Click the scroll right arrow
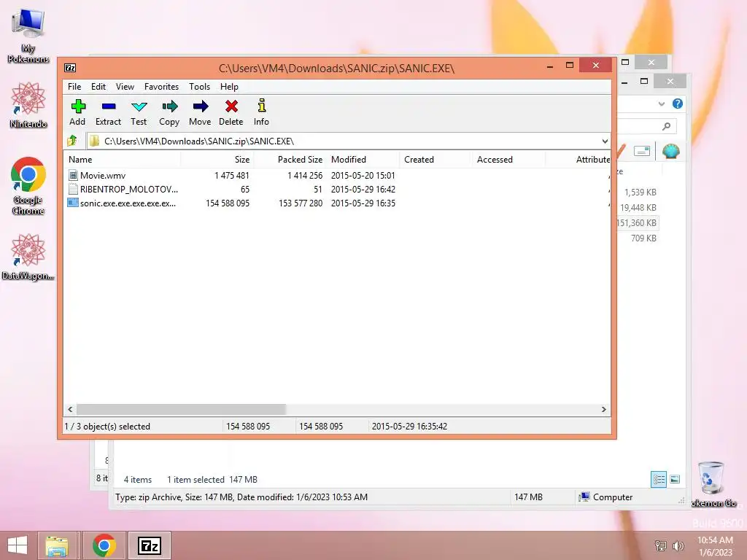747x560 pixels. [x=603, y=410]
